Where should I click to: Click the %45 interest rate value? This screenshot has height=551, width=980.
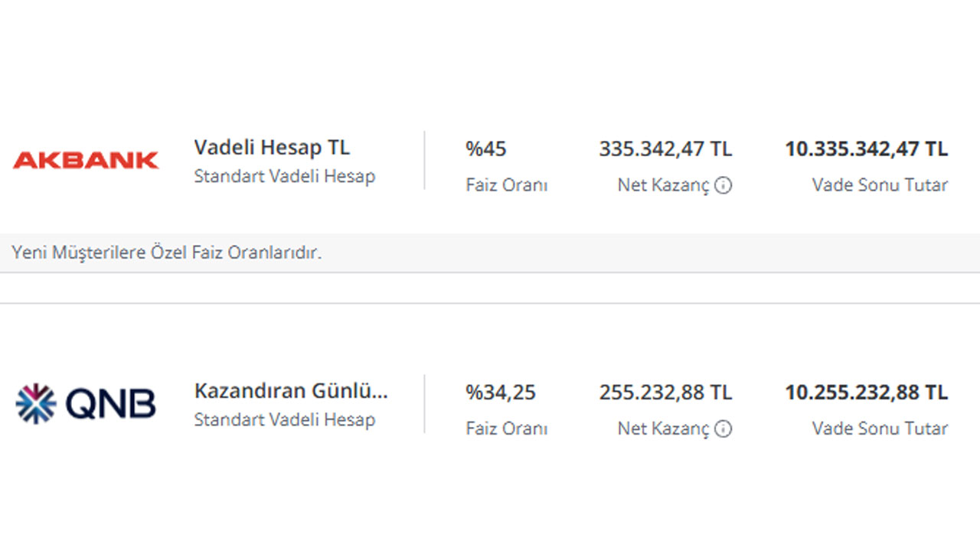click(486, 148)
